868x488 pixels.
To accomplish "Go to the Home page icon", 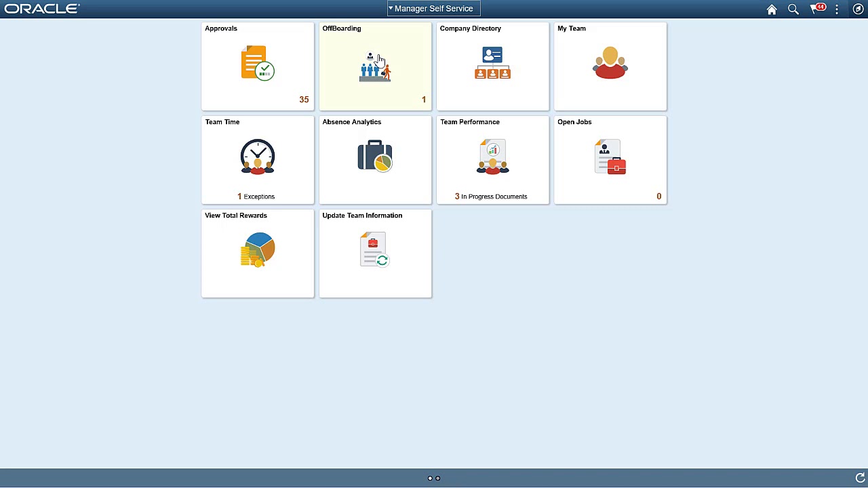I will [772, 9].
